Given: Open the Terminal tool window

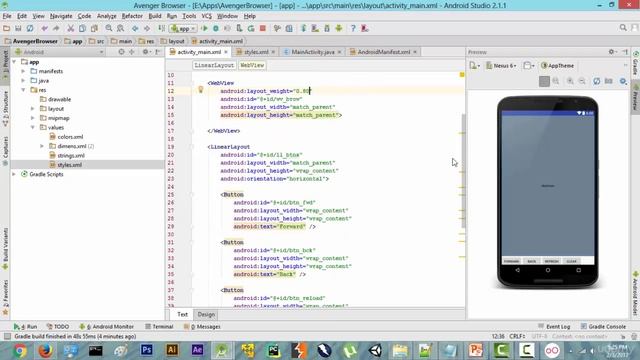Looking at the screenshot, I should pos(159,327).
